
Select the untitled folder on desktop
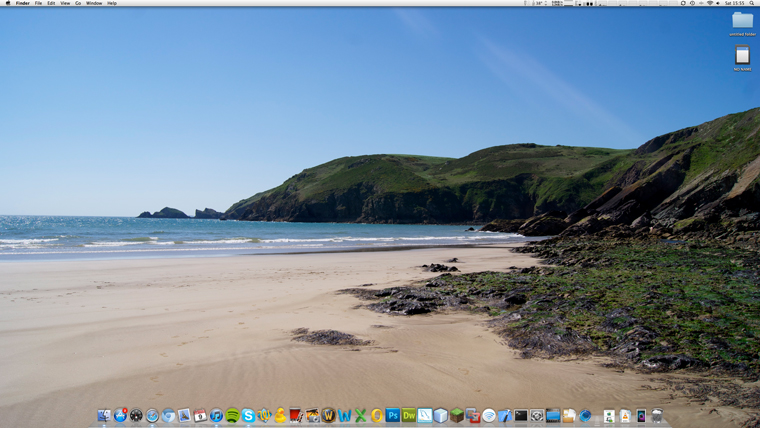tap(743, 24)
